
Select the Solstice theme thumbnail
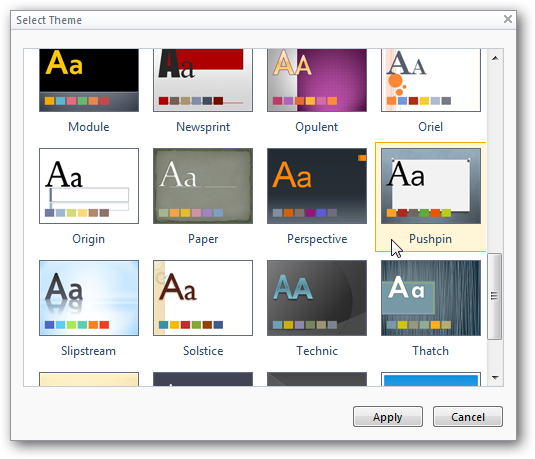(x=203, y=298)
